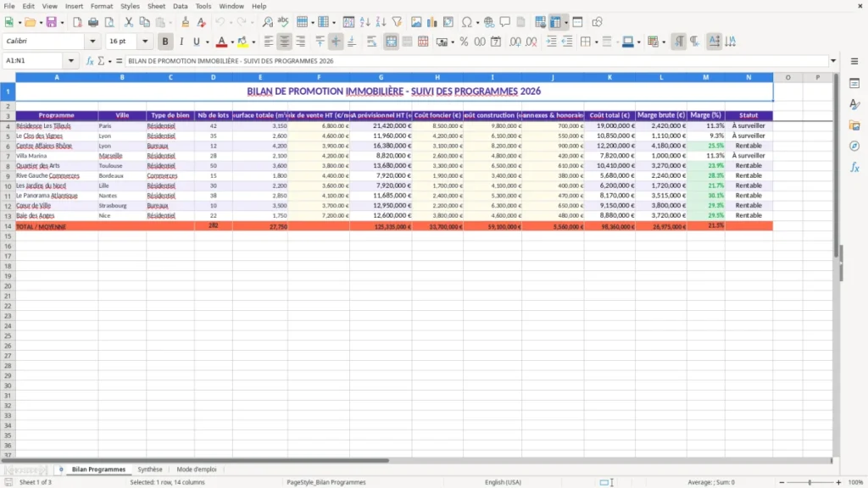Image resolution: width=868 pixels, height=488 pixels.
Task: Click the Clone Formatting paintbrush icon
Action: [185, 22]
